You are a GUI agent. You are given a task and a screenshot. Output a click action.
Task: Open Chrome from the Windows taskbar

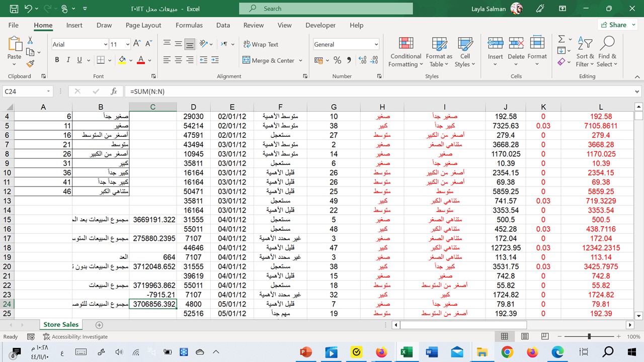507,352
